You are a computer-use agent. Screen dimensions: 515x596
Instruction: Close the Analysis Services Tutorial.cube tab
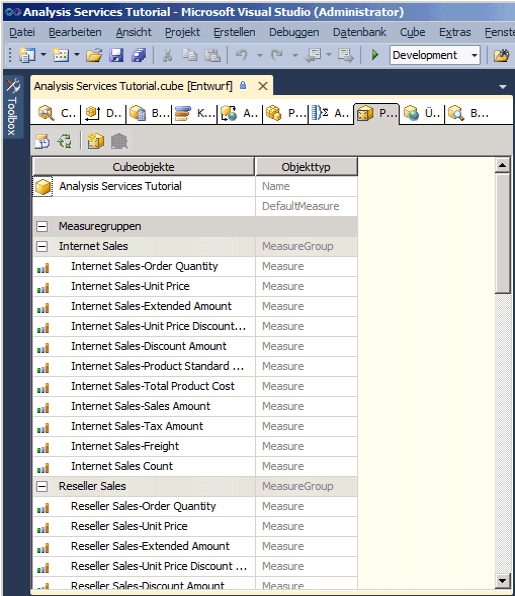(x=263, y=86)
